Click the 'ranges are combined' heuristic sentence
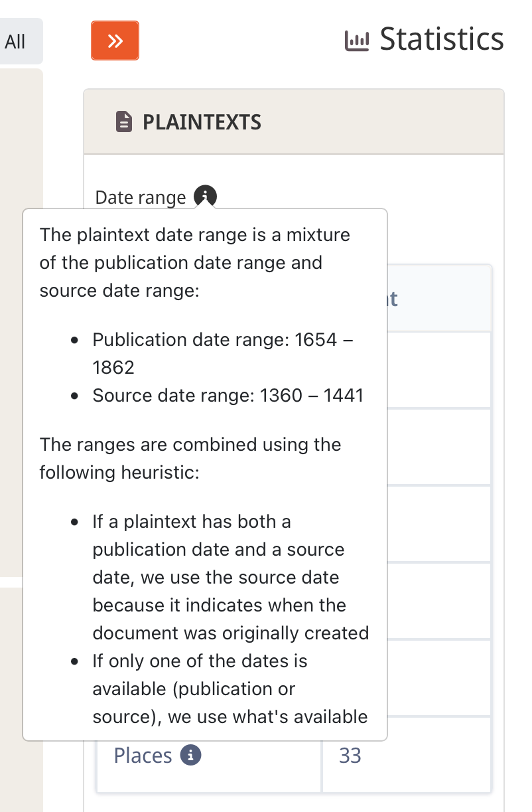This screenshot has width=532, height=812. pos(190,459)
